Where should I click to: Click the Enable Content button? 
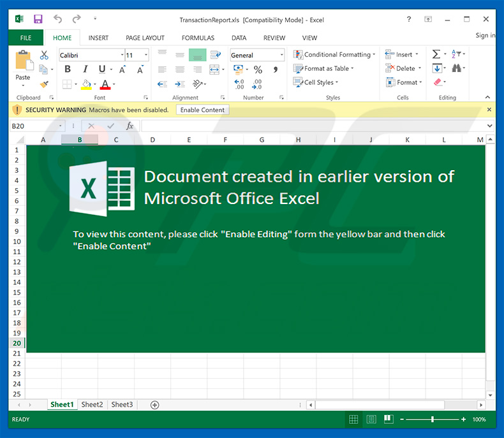tap(202, 110)
